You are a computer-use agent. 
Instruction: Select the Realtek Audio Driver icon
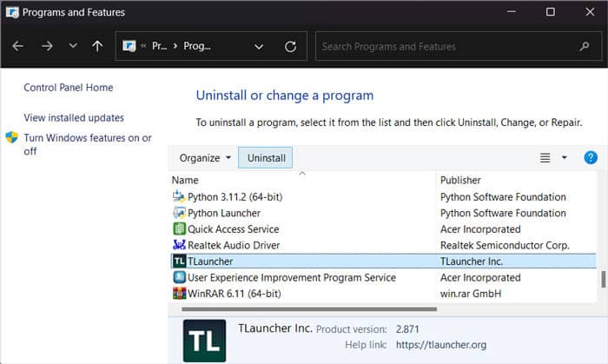(x=179, y=245)
